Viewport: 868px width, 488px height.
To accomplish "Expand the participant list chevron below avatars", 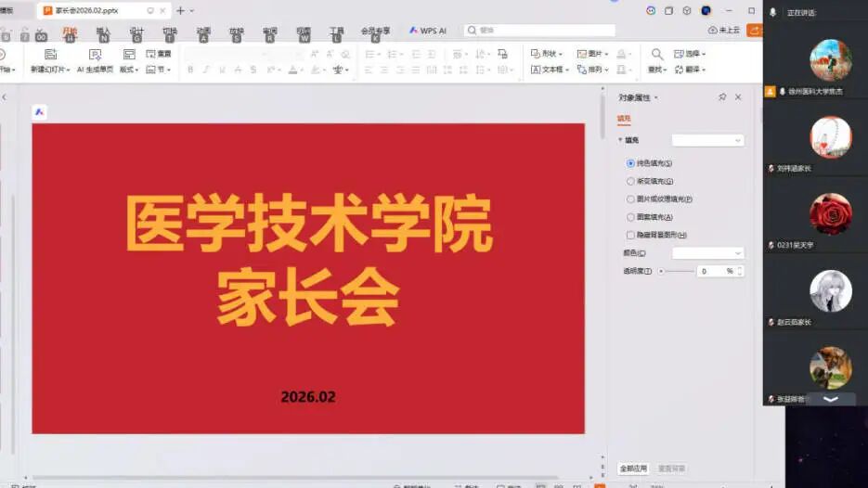I will click(831, 399).
